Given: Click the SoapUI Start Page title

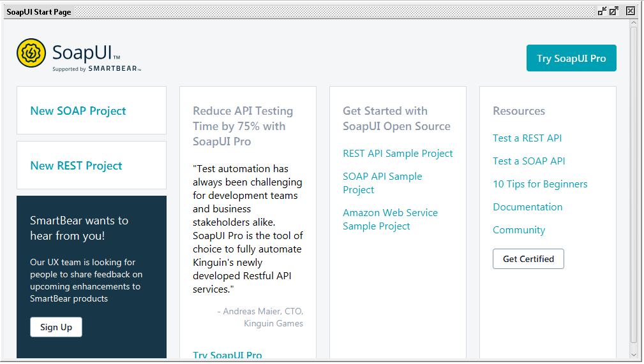Looking at the screenshot, I should (x=38, y=12).
